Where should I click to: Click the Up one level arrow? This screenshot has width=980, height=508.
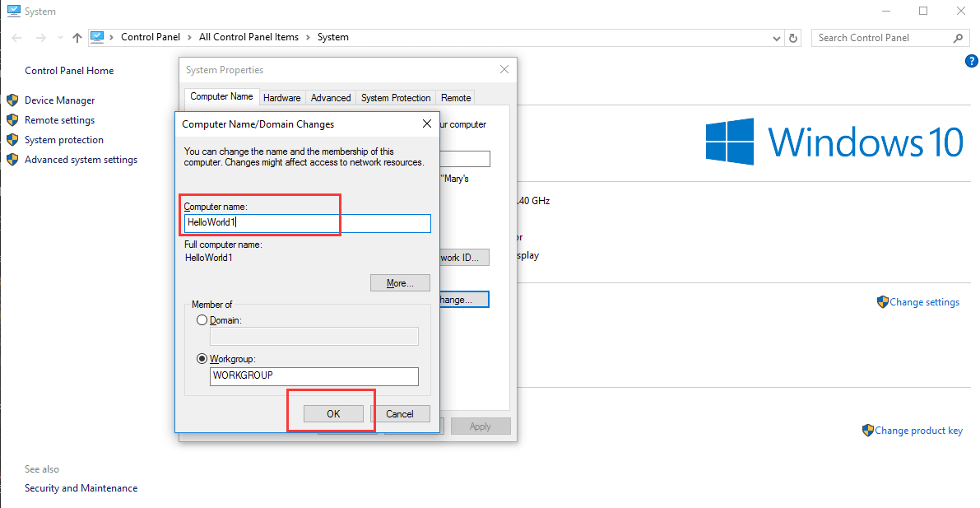coord(77,38)
